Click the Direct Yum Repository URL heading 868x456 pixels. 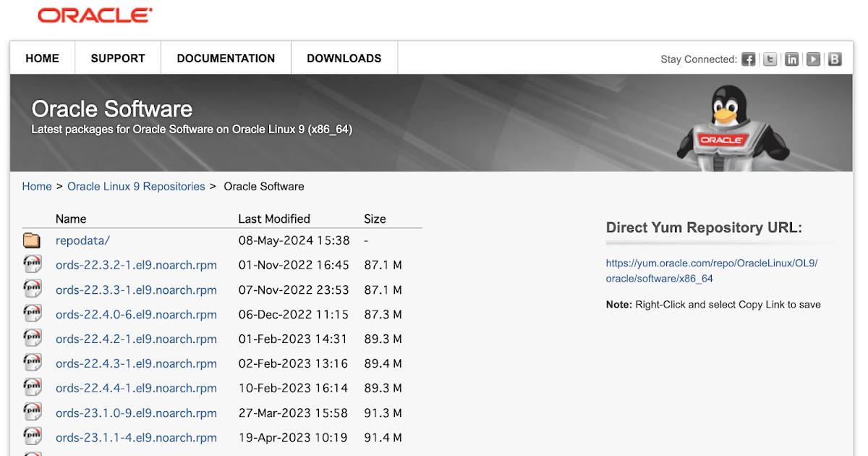click(704, 227)
